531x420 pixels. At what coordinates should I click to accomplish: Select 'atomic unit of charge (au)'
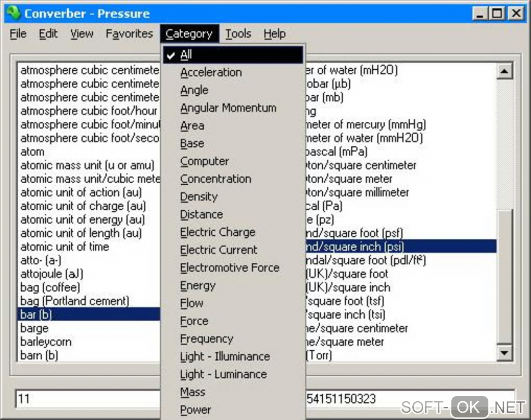(88, 206)
